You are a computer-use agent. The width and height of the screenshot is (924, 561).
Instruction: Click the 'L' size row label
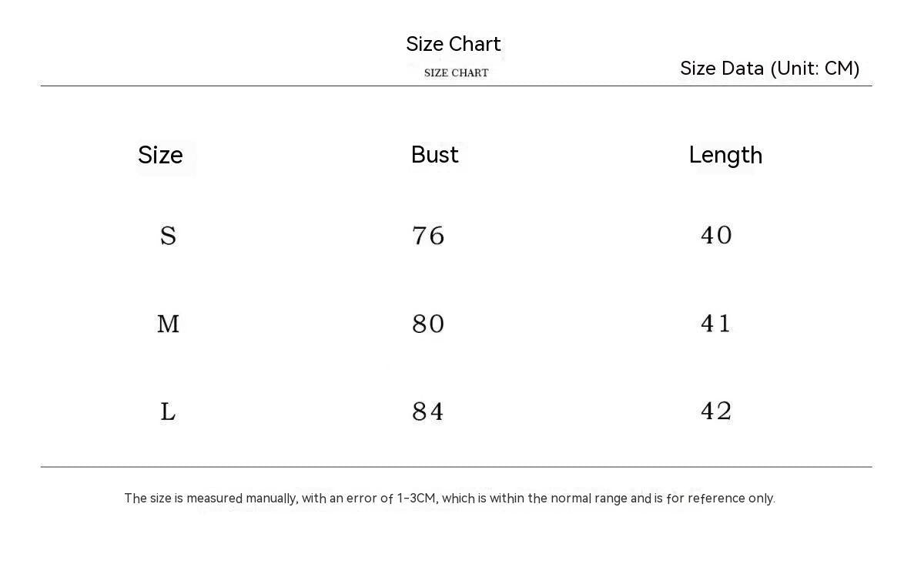pos(168,412)
